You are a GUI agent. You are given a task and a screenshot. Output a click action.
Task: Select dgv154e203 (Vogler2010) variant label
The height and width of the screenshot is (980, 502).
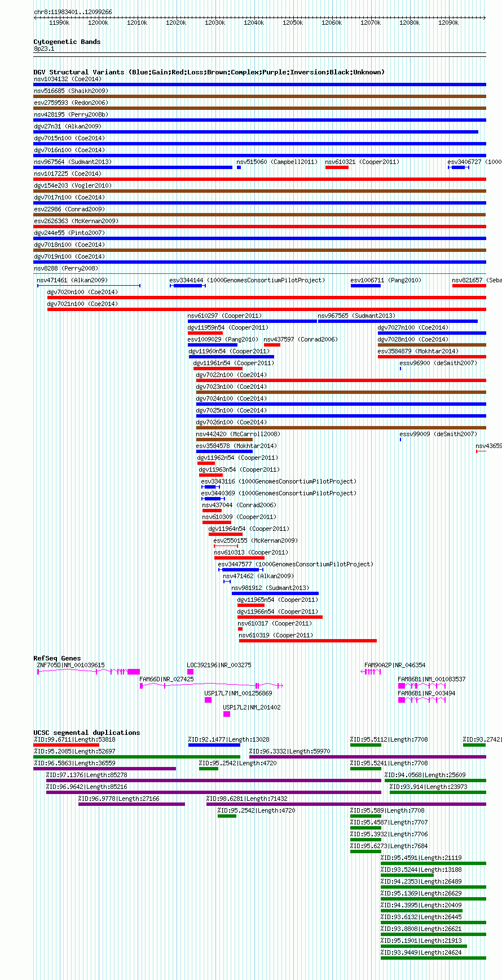click(x=73, y=185)
